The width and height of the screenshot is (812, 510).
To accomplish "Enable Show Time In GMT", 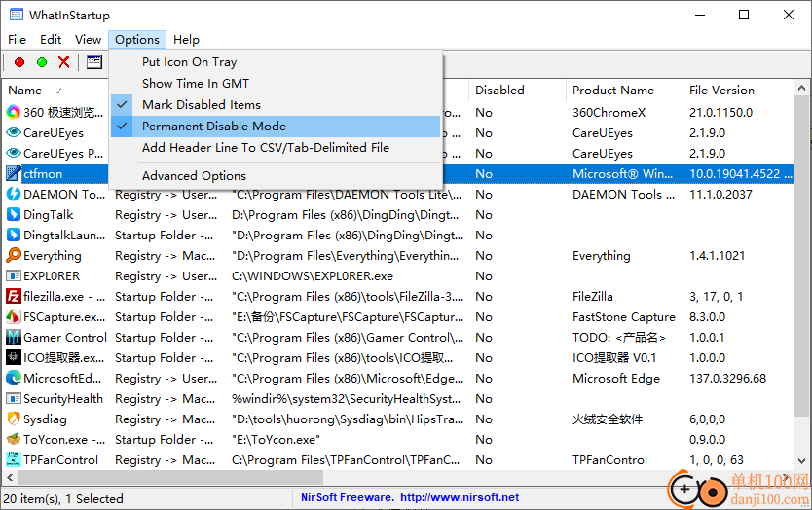I will pos(276,84).
